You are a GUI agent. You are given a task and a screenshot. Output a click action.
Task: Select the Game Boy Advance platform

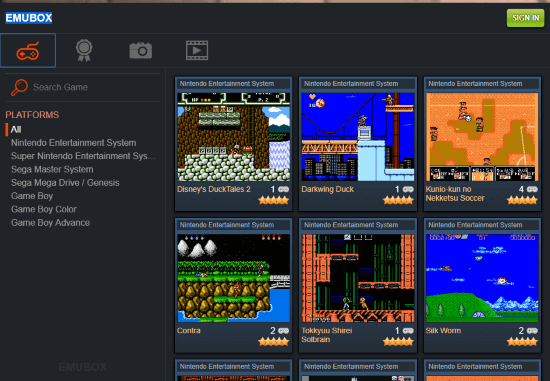point(50,223)
